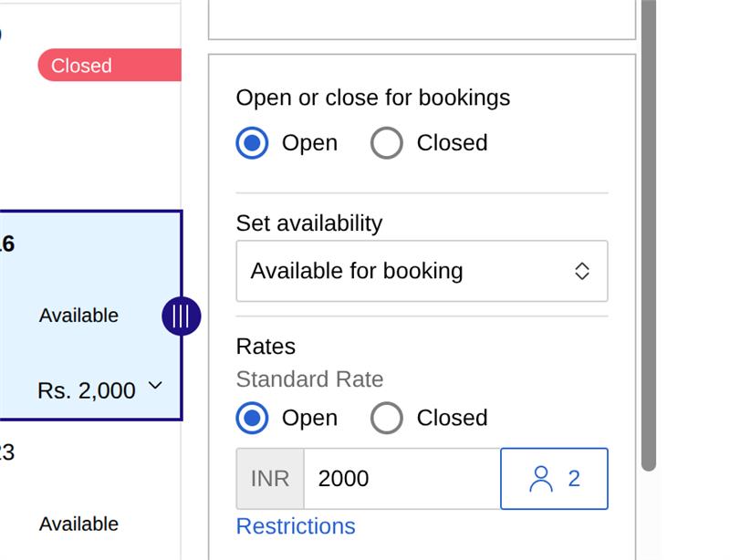
Task: Expand the Rs. 2,000 price chevron
Action: [155, 386]
